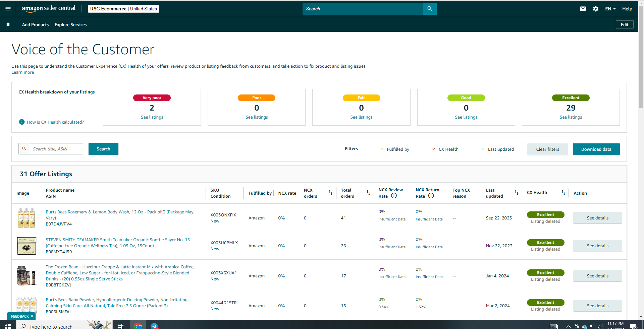See listings under Good
Image resolution: width=644 pixels, height=329 pixels.
click(x=466, y=117)
